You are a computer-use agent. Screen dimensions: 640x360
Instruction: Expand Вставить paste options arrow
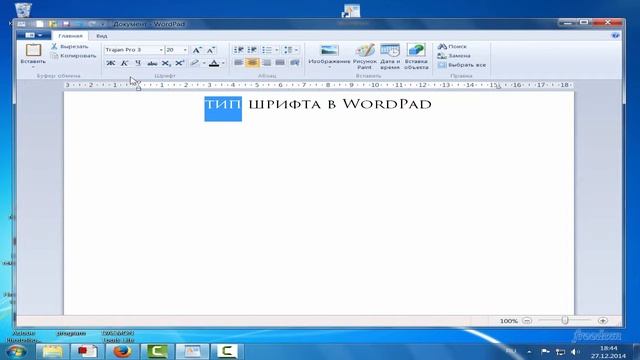pos(33,67)
